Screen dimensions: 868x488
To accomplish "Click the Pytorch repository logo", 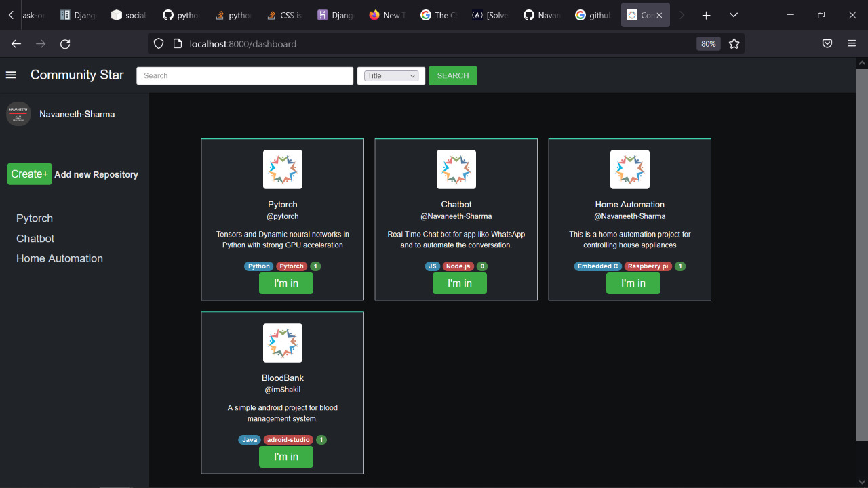I will (282, 169).
